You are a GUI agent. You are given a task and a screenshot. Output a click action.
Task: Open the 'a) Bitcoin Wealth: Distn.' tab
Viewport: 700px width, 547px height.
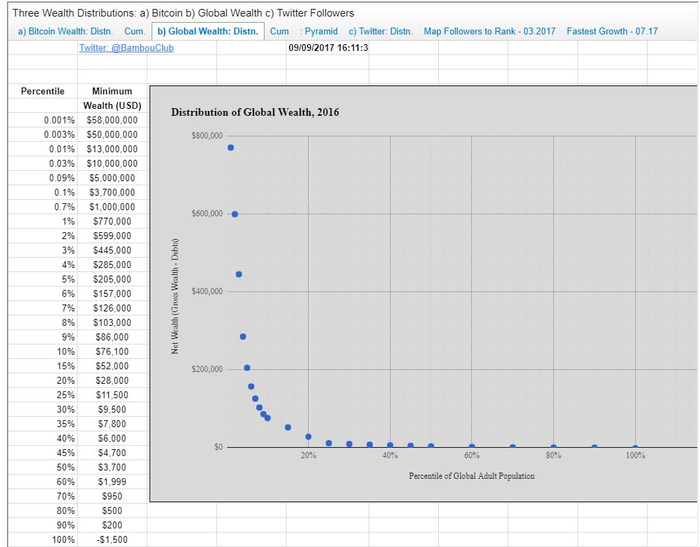(x=67, y=31)
